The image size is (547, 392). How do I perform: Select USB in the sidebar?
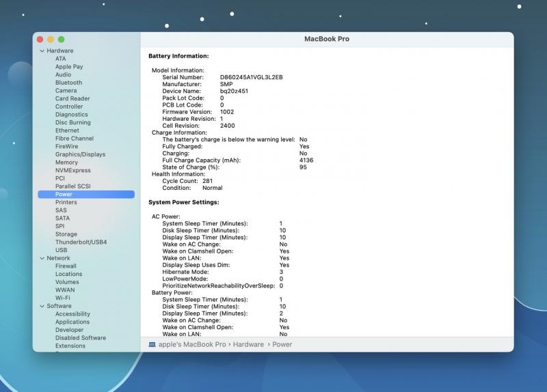coord(61,250)
